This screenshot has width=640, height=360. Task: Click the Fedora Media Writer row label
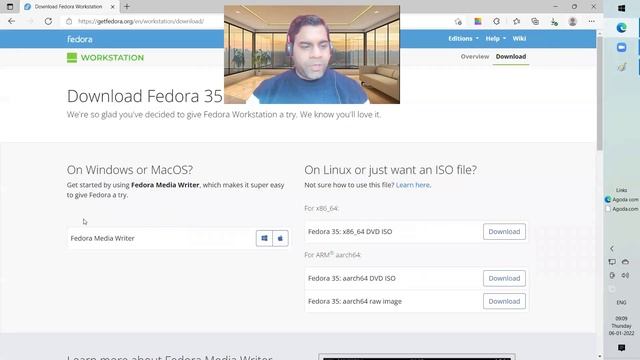click(x=102, y=238)
